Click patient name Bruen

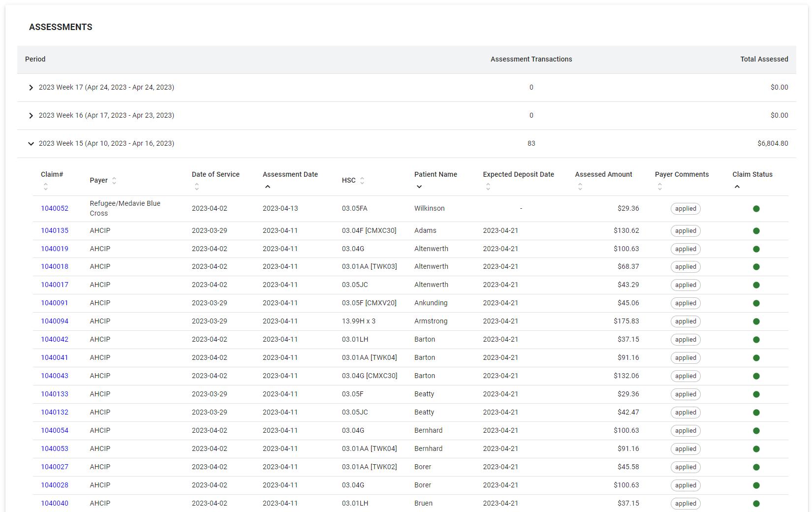coord(424,503)
